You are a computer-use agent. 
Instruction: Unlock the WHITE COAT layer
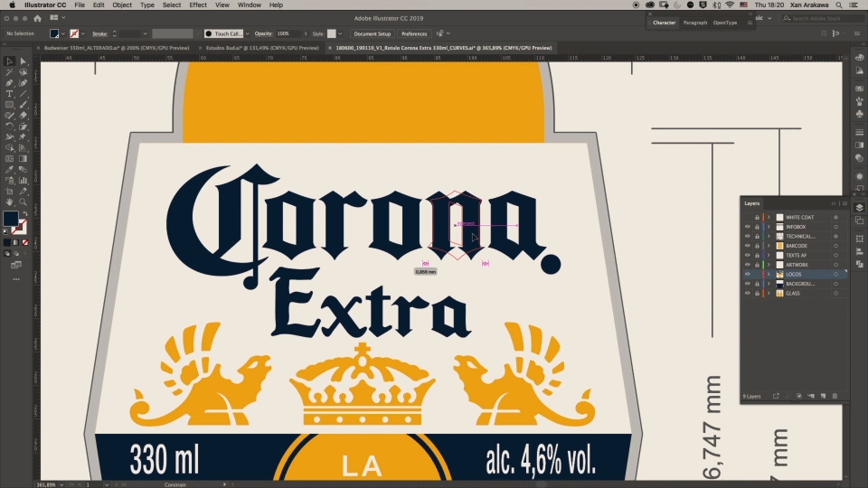point(757,218)
